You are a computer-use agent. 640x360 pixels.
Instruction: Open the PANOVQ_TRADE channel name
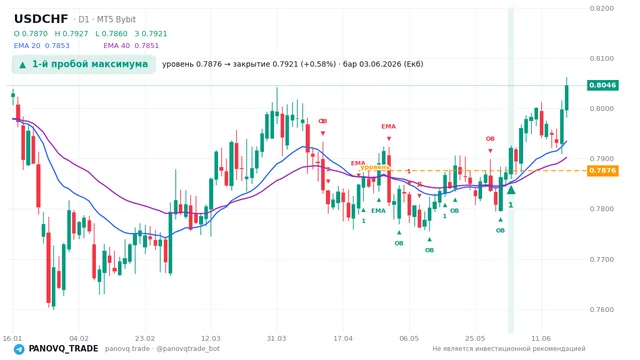pyautogui.click(x=63, y=349)
